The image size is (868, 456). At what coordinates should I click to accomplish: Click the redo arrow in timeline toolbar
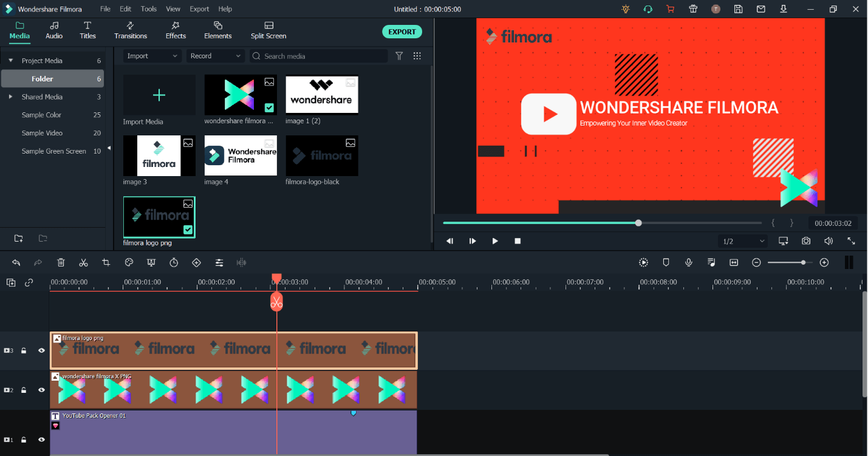(38, 262)
